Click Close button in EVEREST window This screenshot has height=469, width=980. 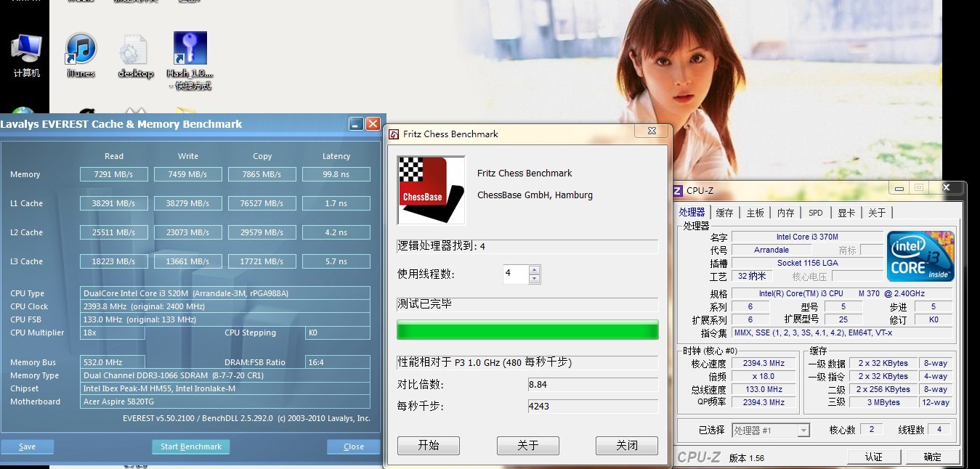pyautogui.click(x=354, y=446)
